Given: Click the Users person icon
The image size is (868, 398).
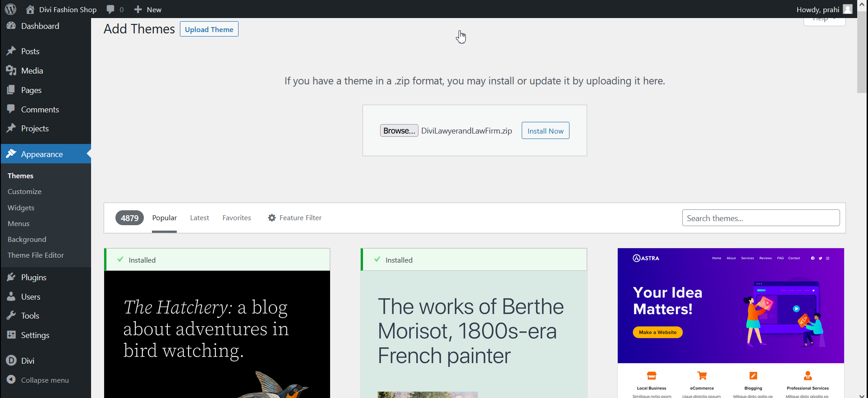Looking at the screenshot, I should [x=11, y=296].
